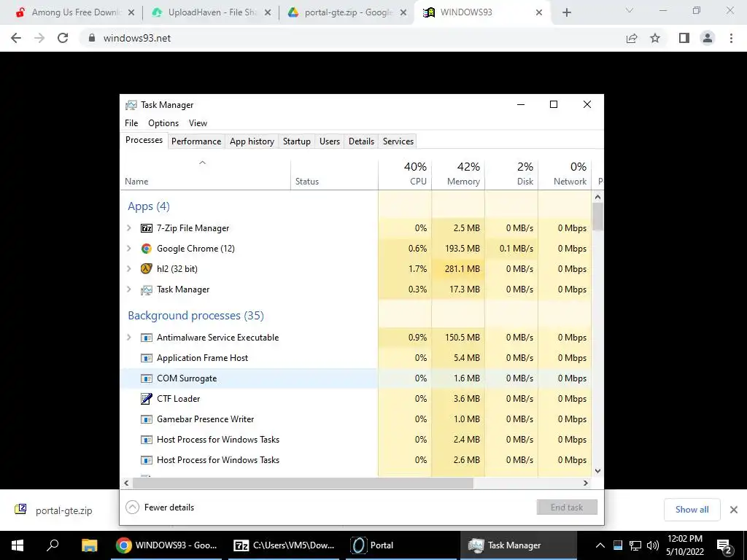Viewport: 747px width, 560px height.
Task: Switch to the Details tab
Action: pyautogui.click(x=361, y=141)
